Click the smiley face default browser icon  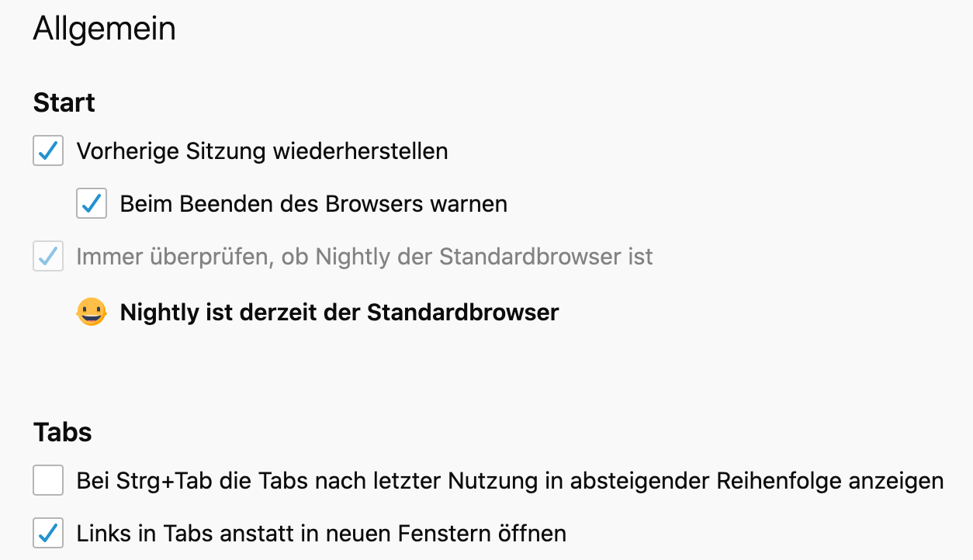click(92, 313)
